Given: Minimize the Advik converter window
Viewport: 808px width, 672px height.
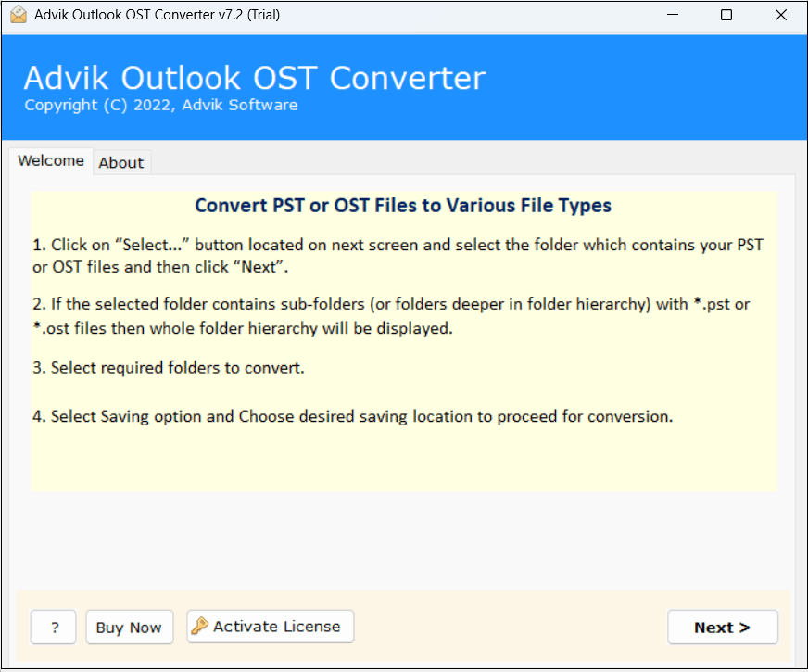Looking at the screenshot, I should pos(673,15).
